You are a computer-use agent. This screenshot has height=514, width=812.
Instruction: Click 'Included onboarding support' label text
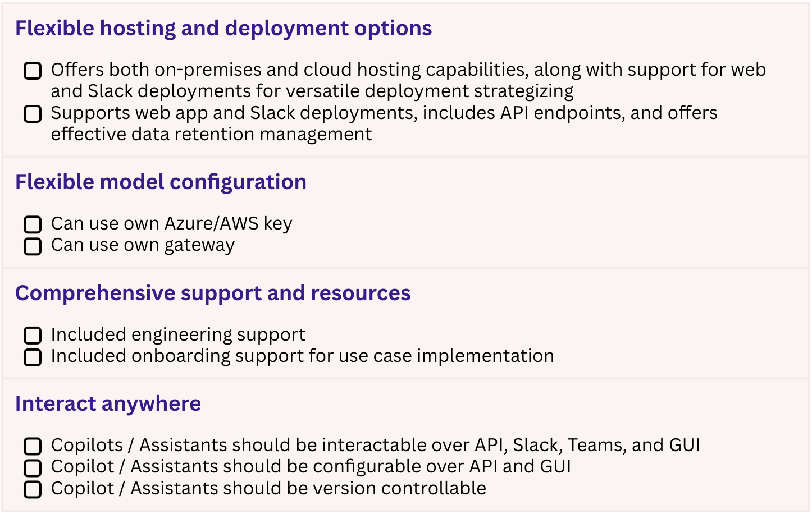pyautogui.click(x=302, y=356)
